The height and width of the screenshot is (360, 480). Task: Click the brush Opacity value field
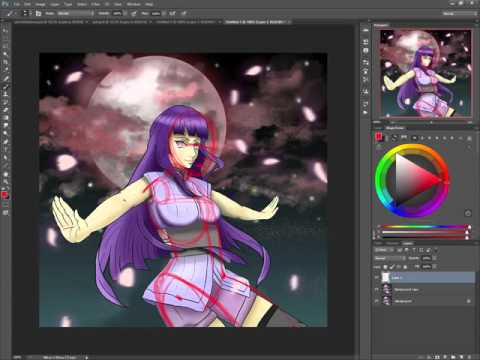click(x=117, y=13)
